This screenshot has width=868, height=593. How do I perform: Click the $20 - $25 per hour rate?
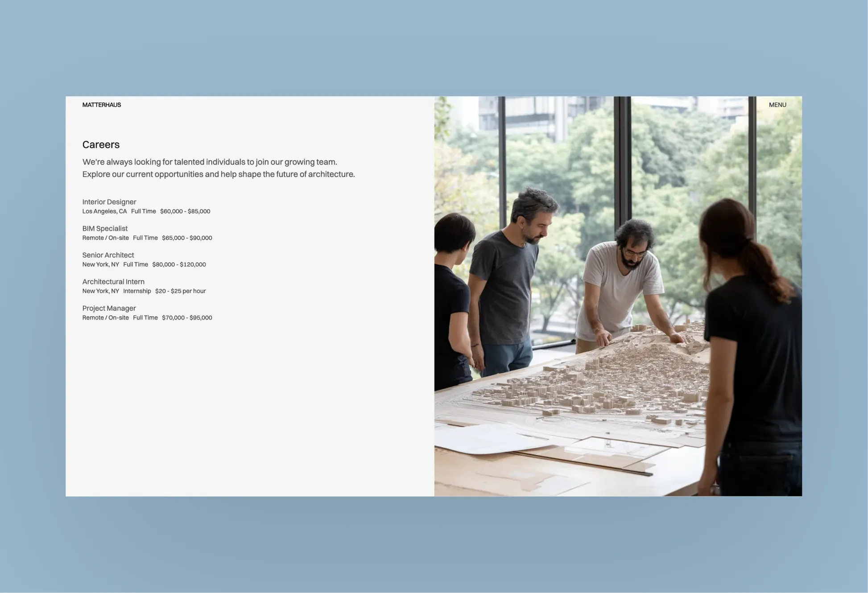click(180, 291)
